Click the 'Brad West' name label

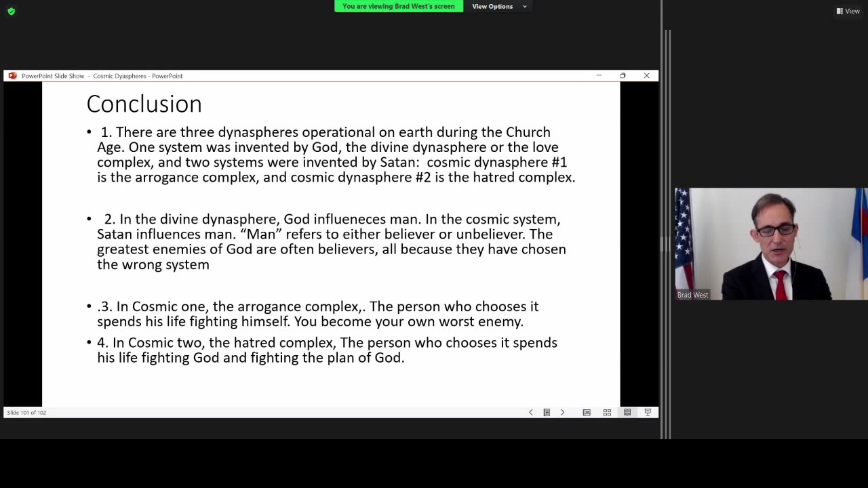click(x=692, y=295)
